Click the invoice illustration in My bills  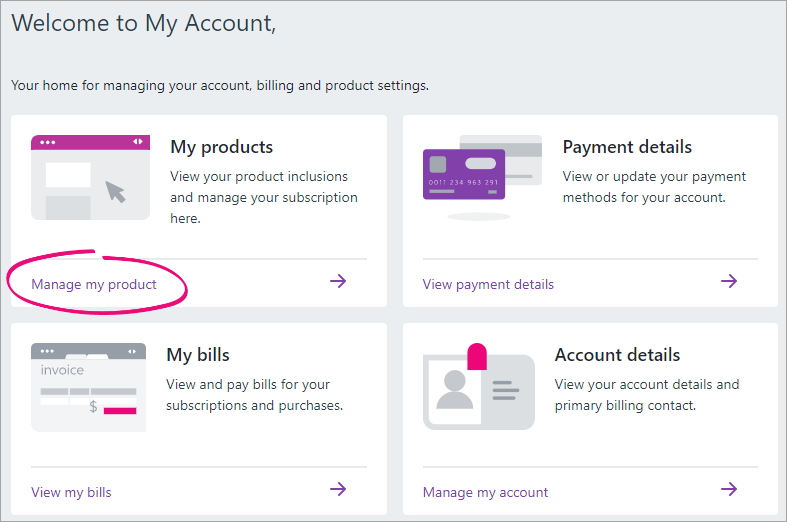pos(89,386)
